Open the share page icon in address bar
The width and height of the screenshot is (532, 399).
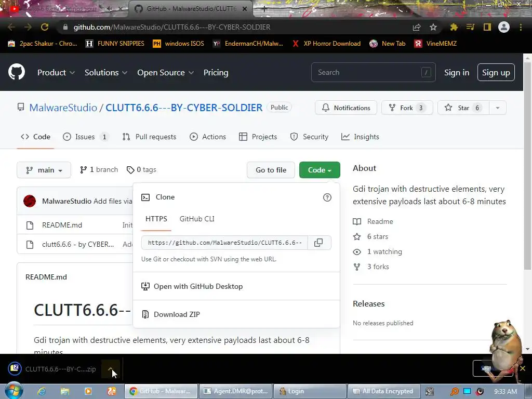(417, 27)
